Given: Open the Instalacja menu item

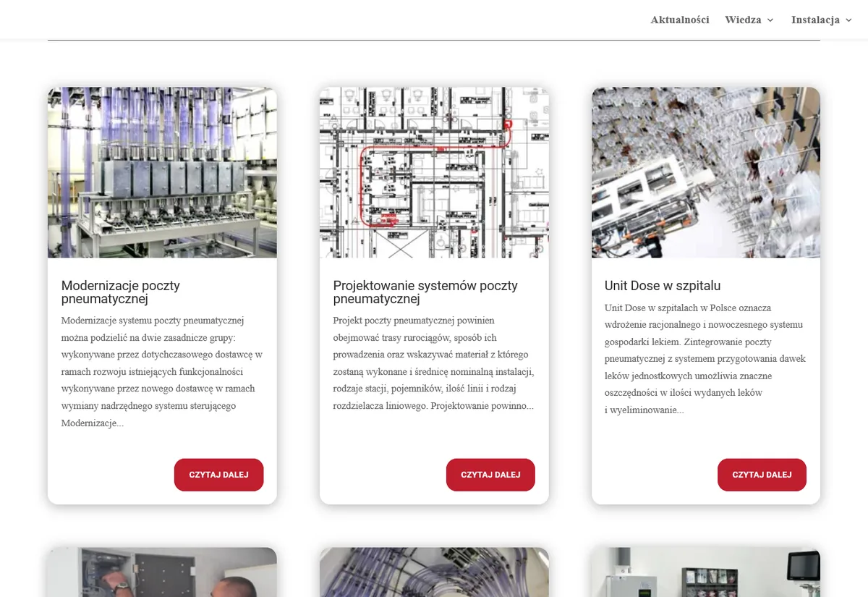Looking at the screenshot, I should click(815, 20).
